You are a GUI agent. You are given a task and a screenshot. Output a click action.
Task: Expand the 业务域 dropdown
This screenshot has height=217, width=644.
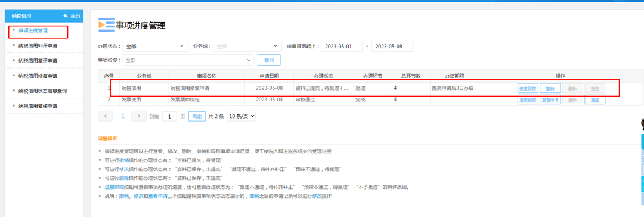[247, 46]
